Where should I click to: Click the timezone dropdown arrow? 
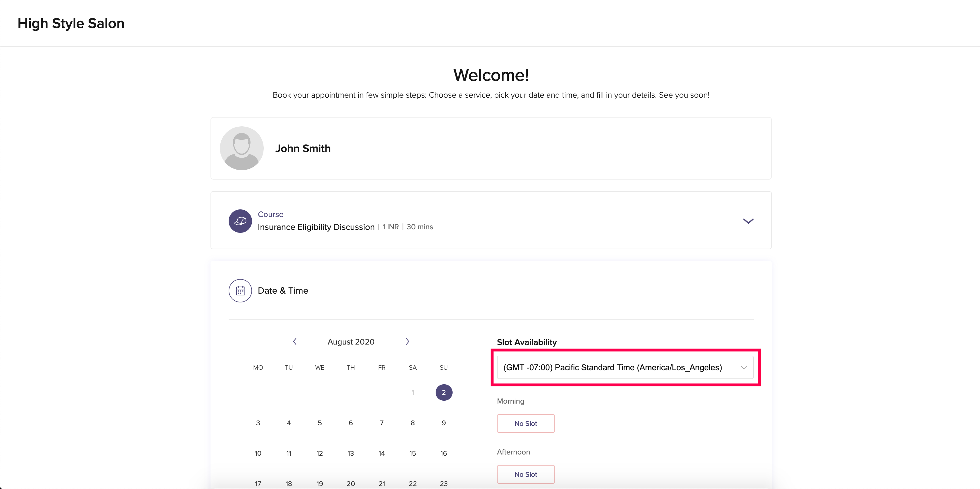click(744, 367)
